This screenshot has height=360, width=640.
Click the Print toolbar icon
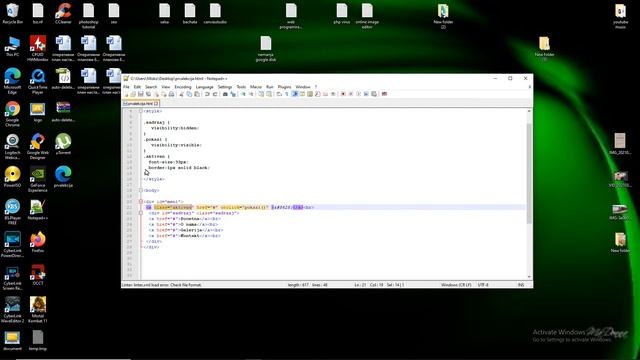171,94
